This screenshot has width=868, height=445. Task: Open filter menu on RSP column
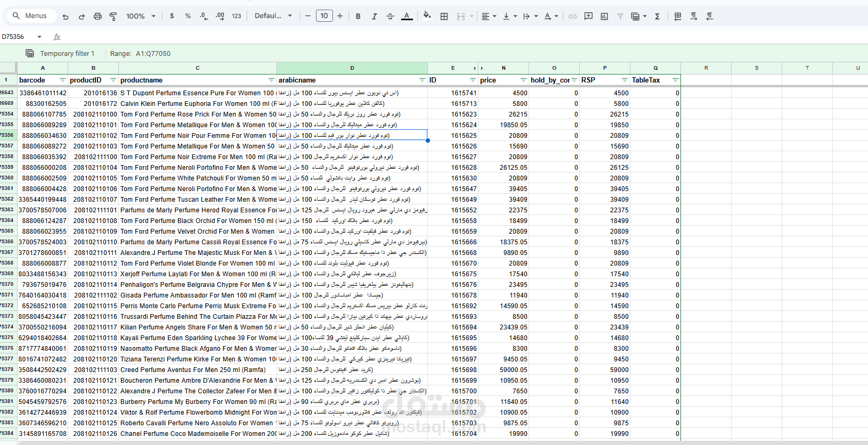624,80
